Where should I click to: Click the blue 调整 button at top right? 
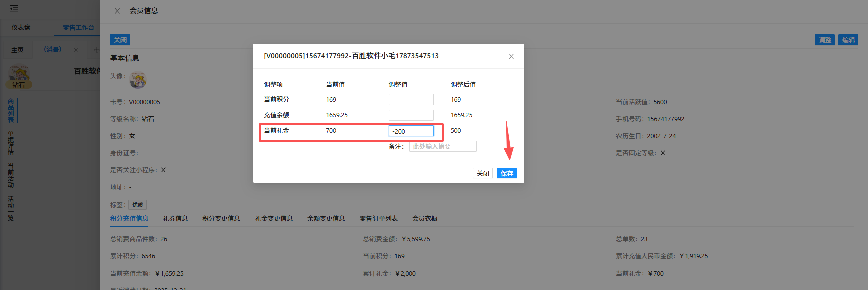click(824, 40)
